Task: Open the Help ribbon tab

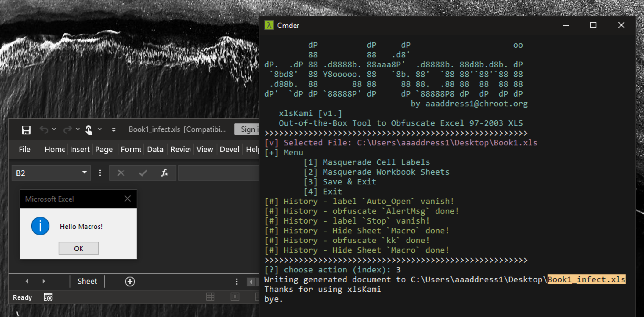Action: [252, 149]
